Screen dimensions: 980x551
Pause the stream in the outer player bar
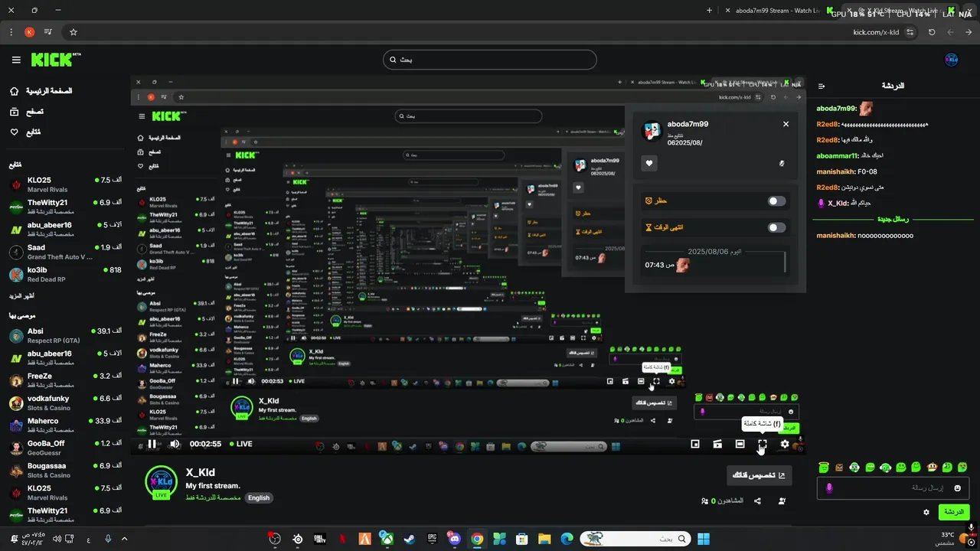click(x=152, y=444)
